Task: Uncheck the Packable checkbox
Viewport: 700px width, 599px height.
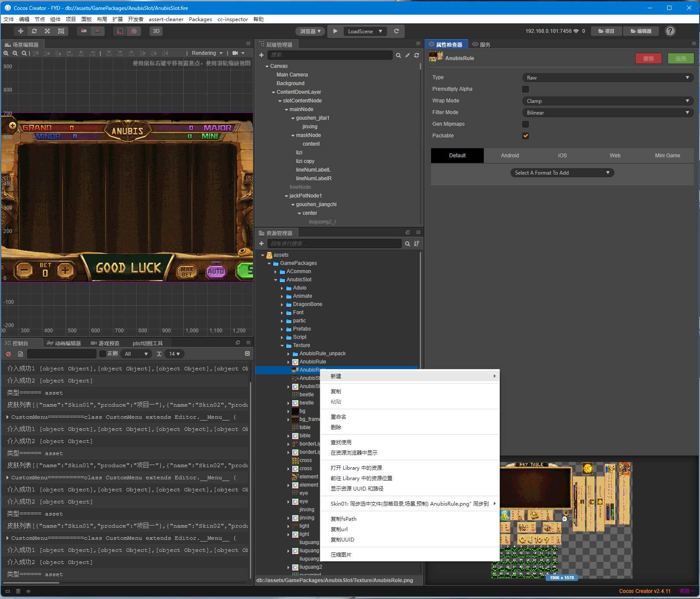Action: 525,136
